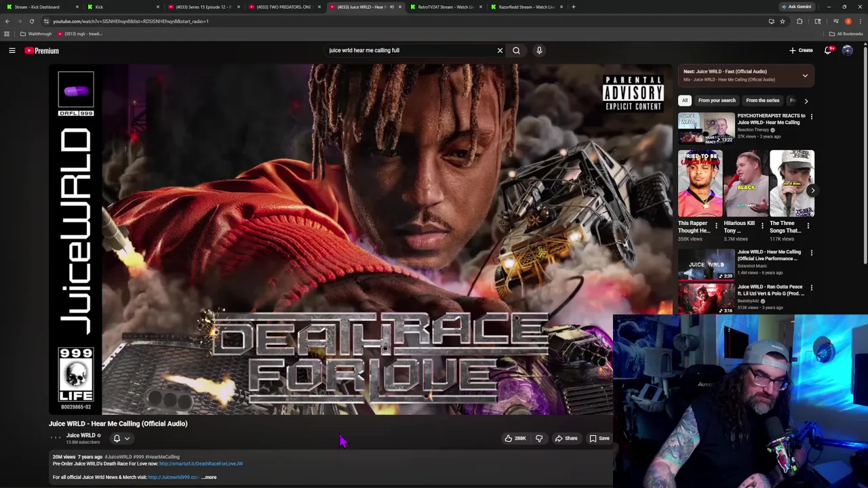
Task: Select 'From the series' chip
Action: click(x=762, y=100)
